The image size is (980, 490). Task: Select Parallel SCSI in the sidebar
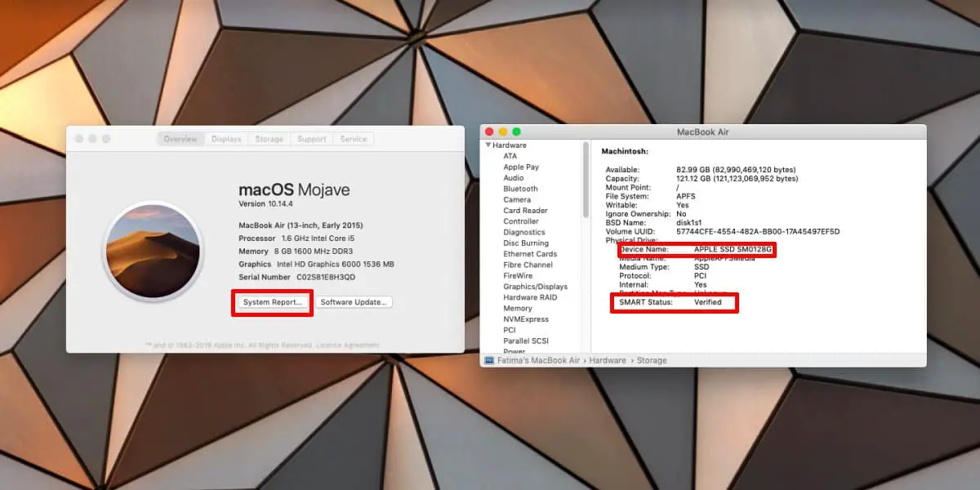[526, 341]
